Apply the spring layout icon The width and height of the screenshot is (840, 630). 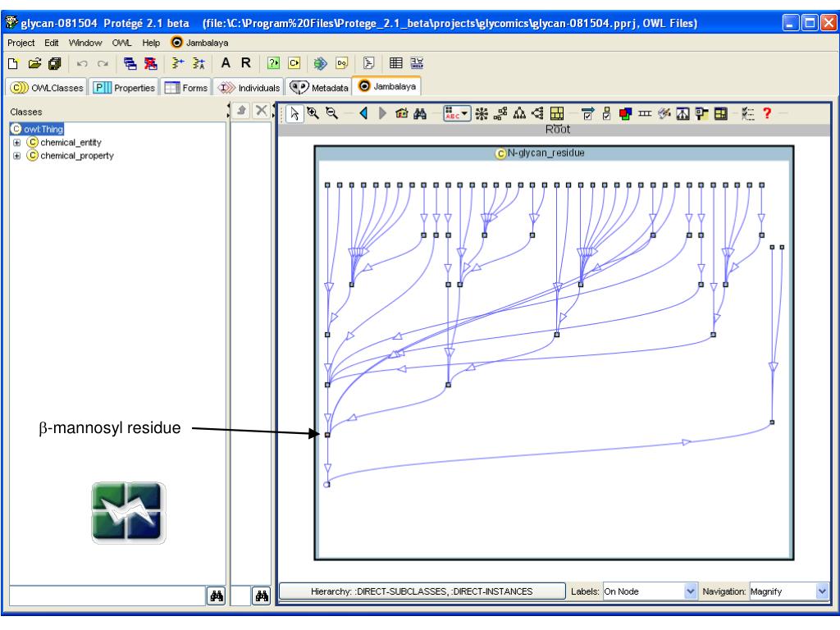[x=500, y=113]
